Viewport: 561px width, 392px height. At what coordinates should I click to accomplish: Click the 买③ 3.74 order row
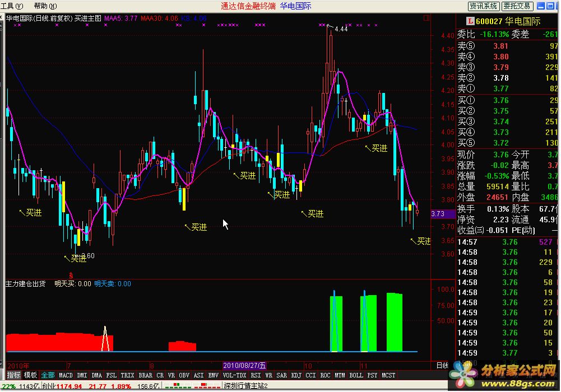tap(507, 122)
